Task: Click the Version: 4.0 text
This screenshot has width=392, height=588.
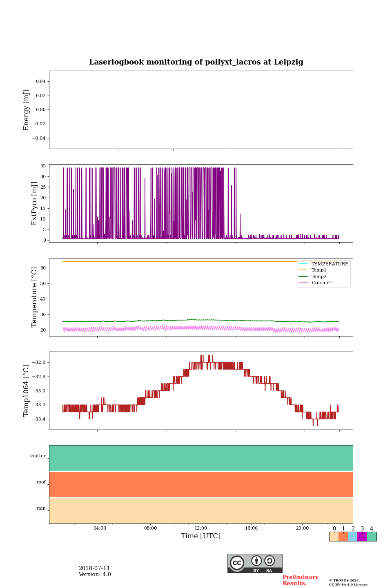Action: (95, 575)
